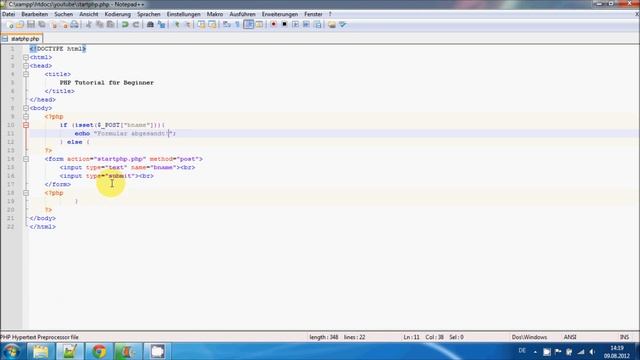Collapse the red if-block fold on line 10
The image size is (640, 360).
(26, 125)
